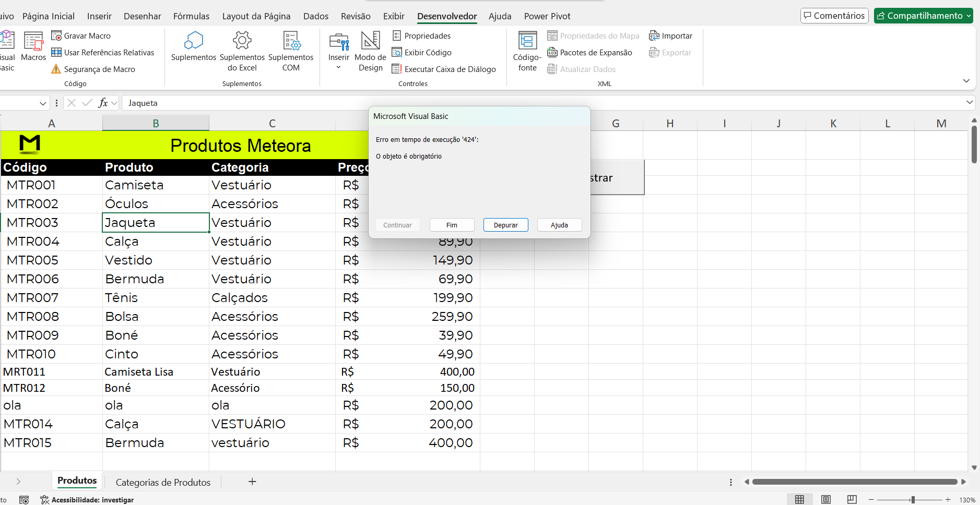Switch to the Dados tab
Viewport: 980px width, 505px height.
[x=316, y=16]
